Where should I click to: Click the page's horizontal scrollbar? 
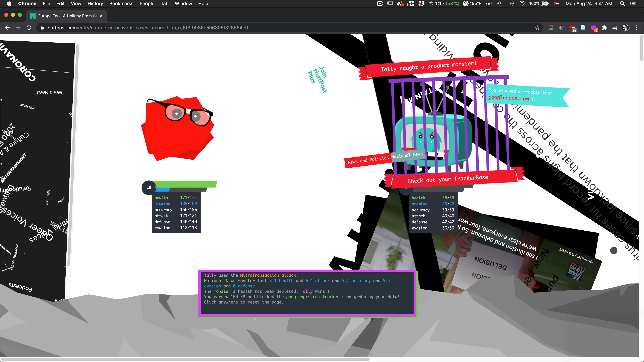[x=185, y=359]
